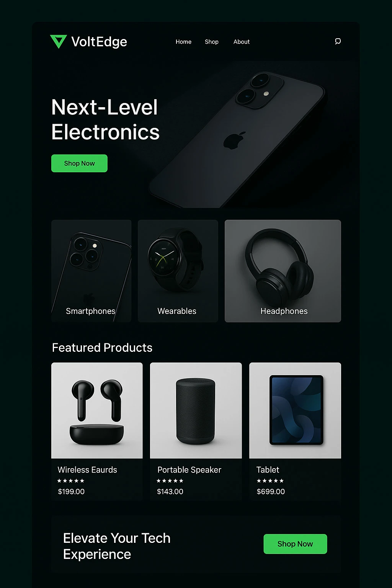View the Tablet product image
The image size is (392, 588).
(295, 410)
